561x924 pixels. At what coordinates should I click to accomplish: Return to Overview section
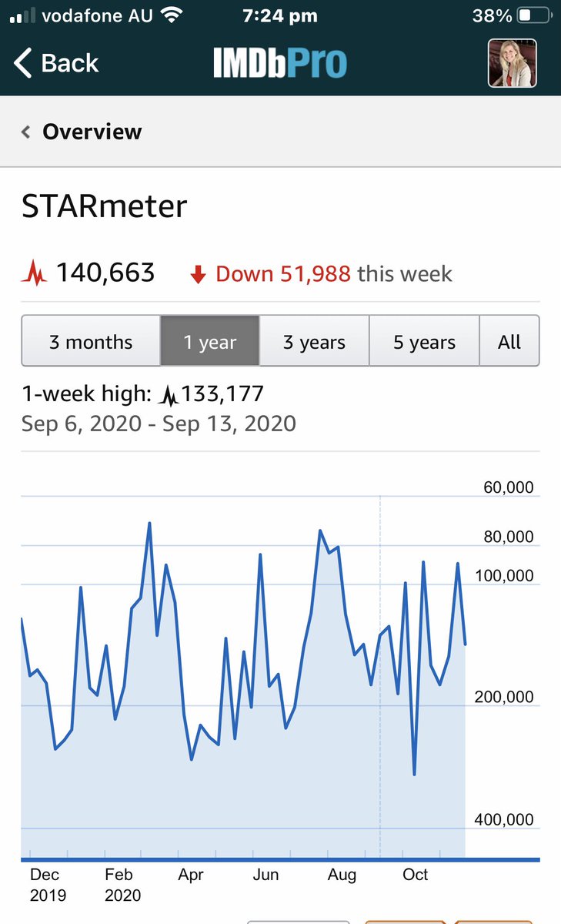[92, 132]
